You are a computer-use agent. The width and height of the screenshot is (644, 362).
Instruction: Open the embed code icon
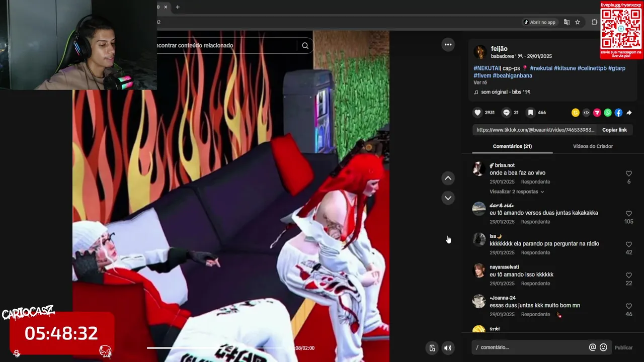(x=586, y=113)
